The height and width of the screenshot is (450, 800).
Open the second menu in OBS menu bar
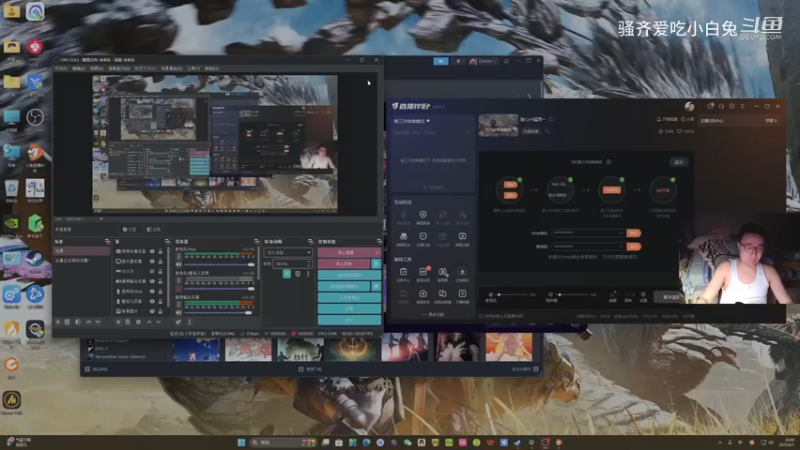point(79,68)
